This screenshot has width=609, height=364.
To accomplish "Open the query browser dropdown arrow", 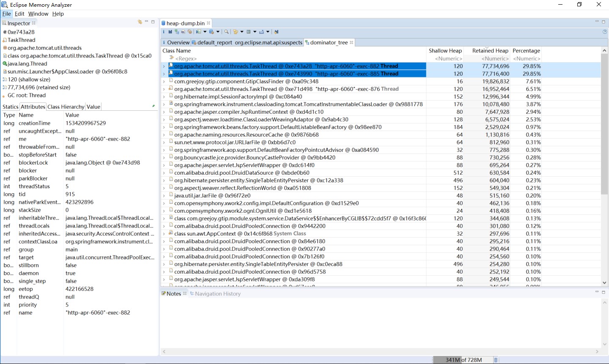I will click(218, 32).
